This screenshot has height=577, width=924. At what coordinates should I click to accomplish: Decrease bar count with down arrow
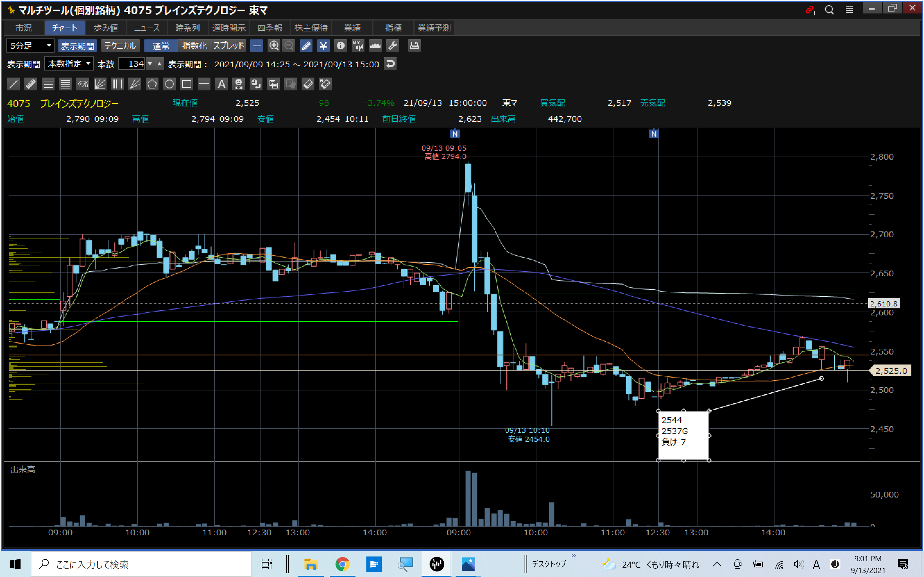[x=150, y=64]
